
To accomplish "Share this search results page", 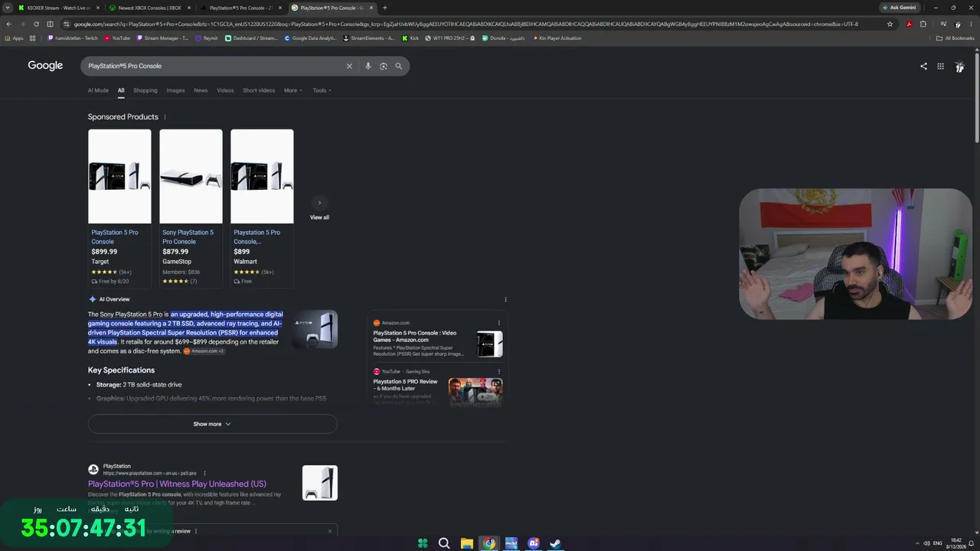I will [923, 66].
